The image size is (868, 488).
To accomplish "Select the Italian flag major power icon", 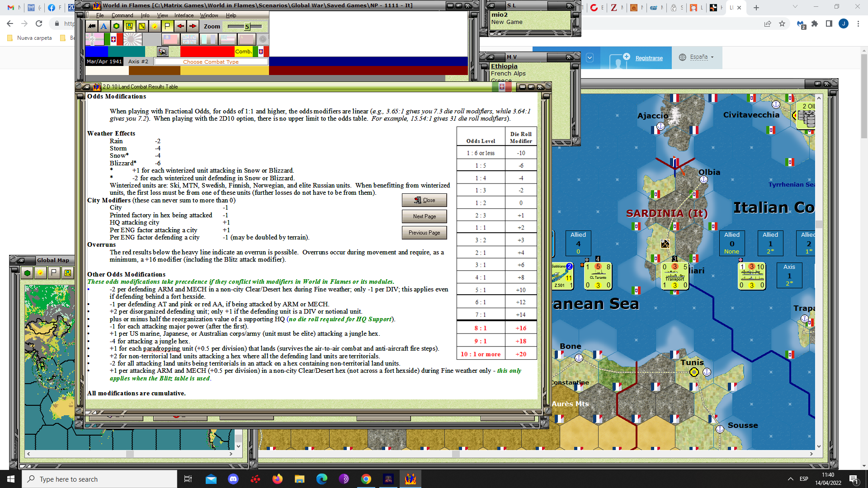I will pos(113,39).
